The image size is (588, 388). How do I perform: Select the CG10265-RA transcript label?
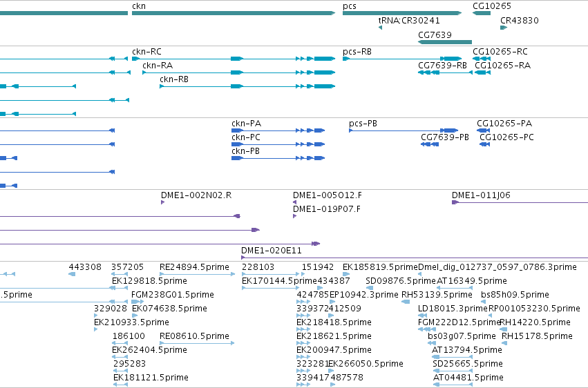tap(502, 66)
